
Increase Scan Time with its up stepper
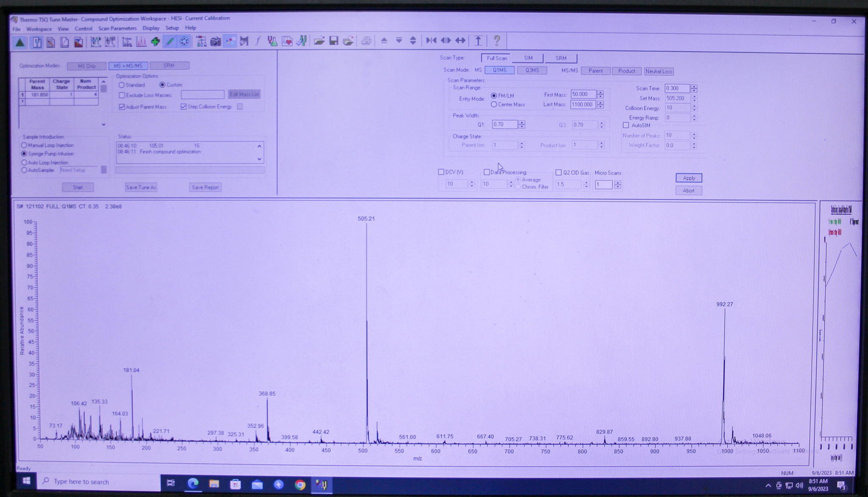(694, 86)
